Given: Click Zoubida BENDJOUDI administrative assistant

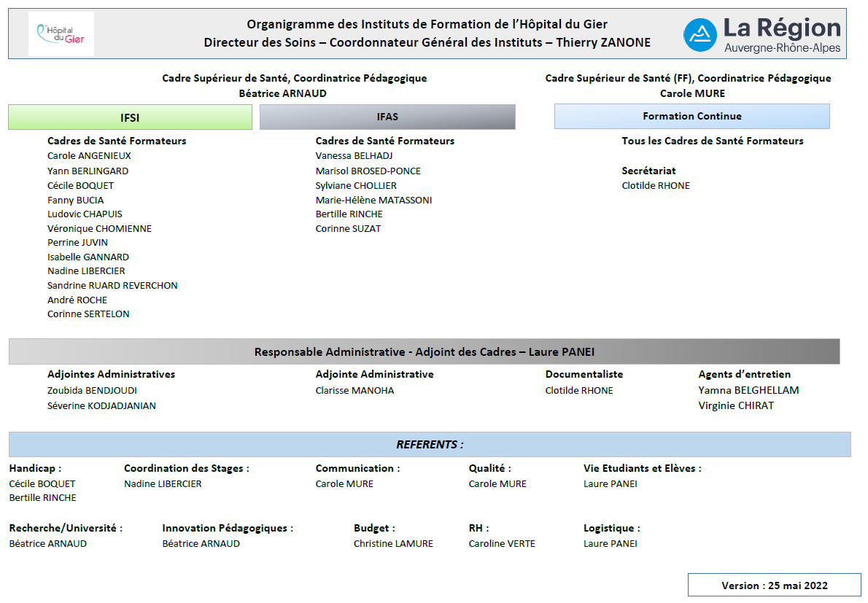Looking at the screenshot, I should pyautogui.click(x=92, y=391).
